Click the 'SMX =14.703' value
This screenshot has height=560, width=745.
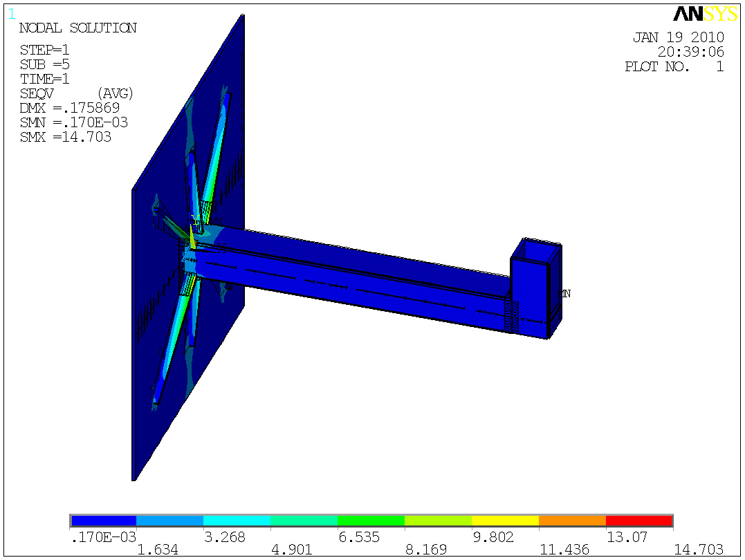pyautogui.click(x=66, y=138)
